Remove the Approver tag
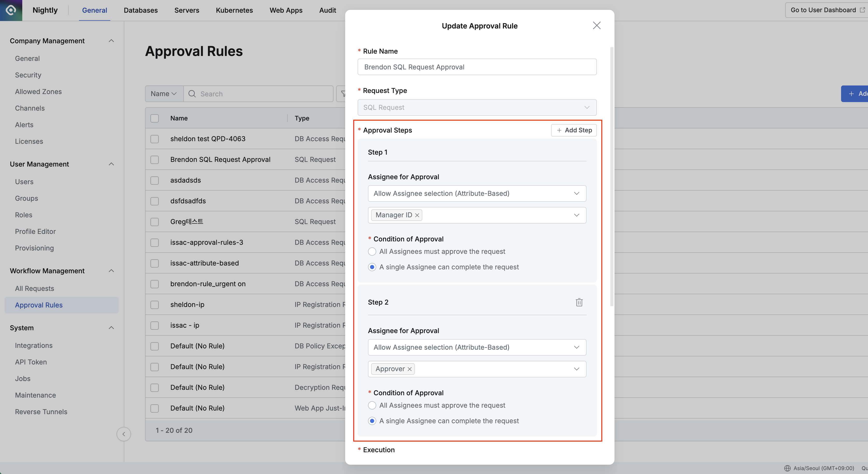 coord(409,369)
